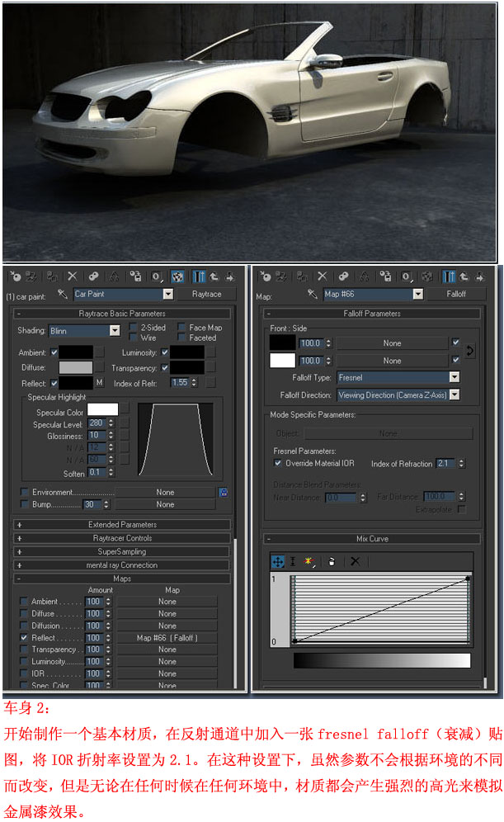The width and height of the screenshot is (504, 822).
Task: Click the white Specular Color swatch
Action: click(x=103, y=409)
